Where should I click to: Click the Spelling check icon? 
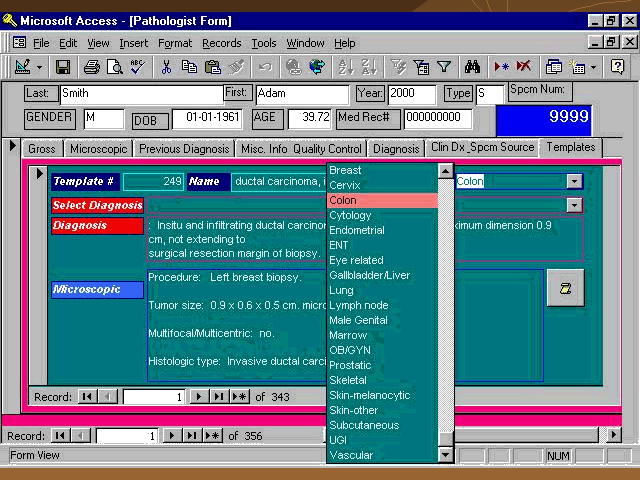coord(138,67)
